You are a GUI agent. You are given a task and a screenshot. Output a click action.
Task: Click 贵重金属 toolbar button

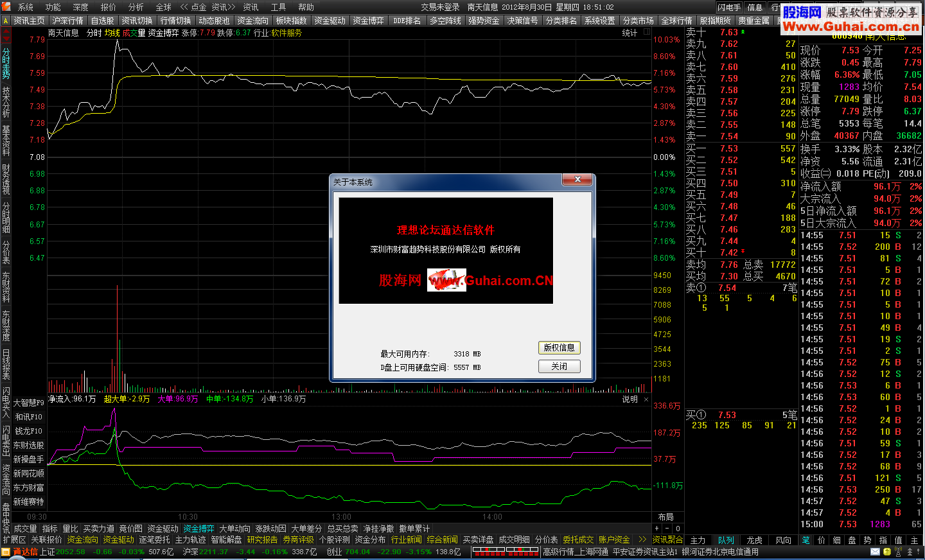[754, 21]
